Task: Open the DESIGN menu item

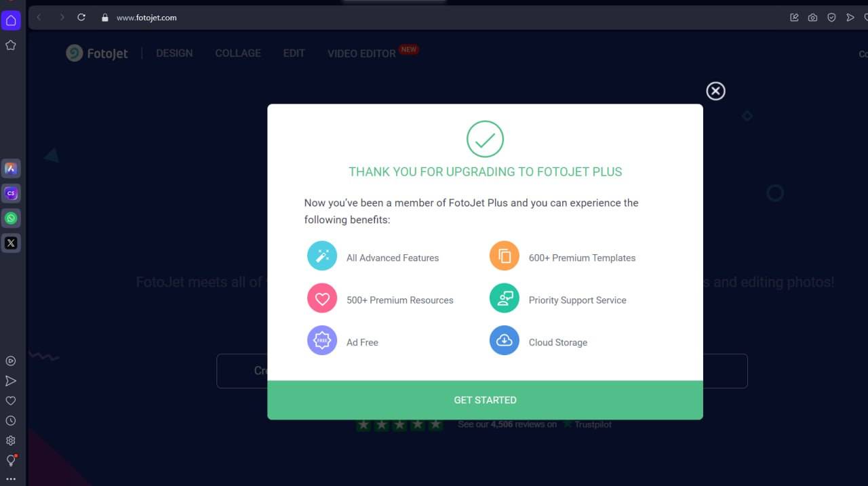Action: point(174,53)
